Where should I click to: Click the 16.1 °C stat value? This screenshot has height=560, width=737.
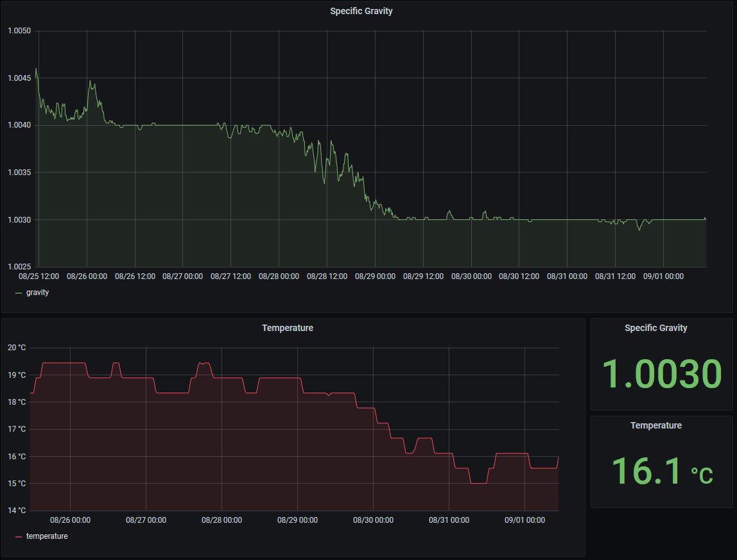[x=662, y=471]
